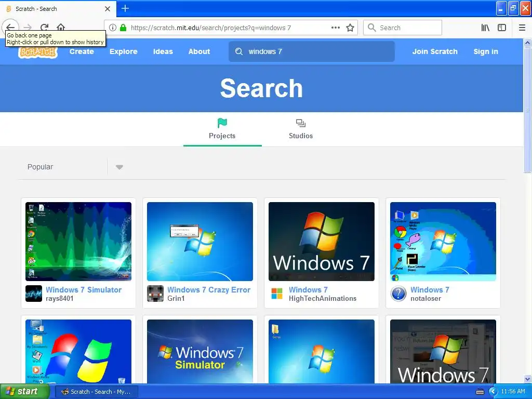This screenshot has width=532, height=399.
Task: Select Scratch - Search taskbar item
Action: coord(96,392)
